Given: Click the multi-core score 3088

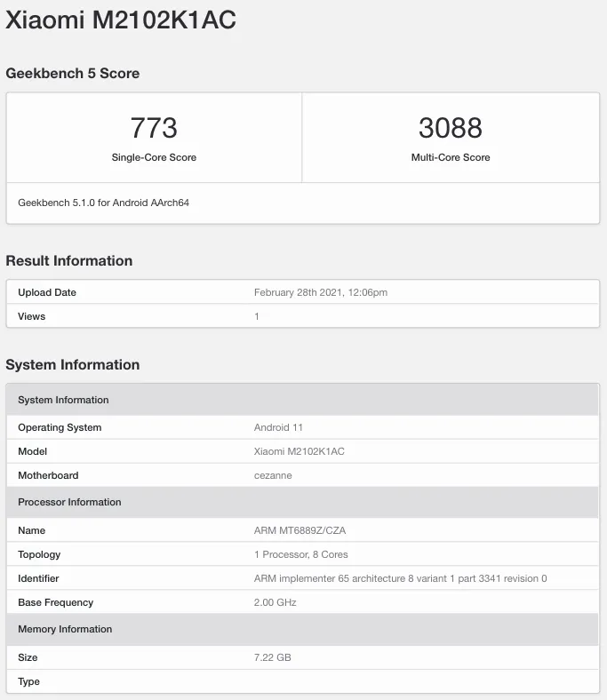Looking at the screenshot, I should pos(451,128).
